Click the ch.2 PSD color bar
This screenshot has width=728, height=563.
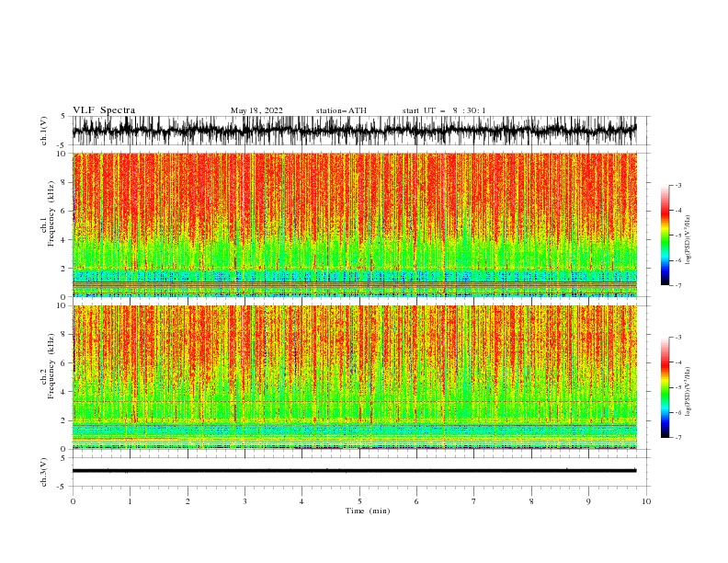(x=665, y=387)
